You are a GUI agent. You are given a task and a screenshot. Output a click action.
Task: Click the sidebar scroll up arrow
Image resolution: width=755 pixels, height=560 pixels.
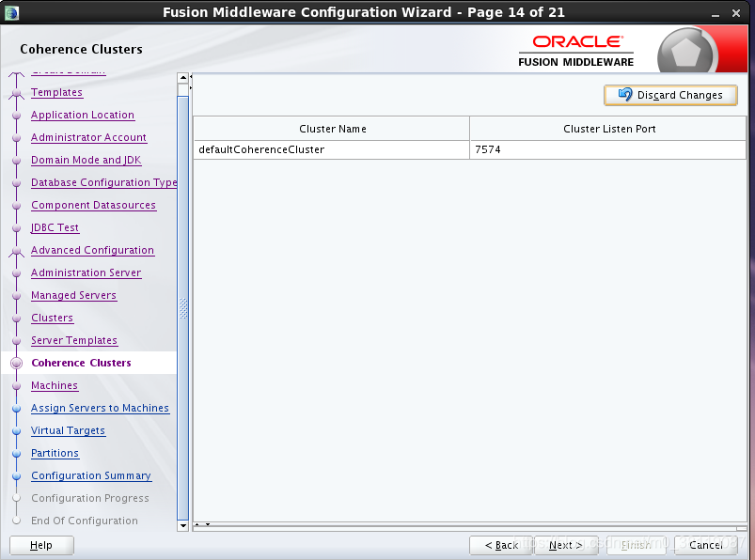[x=183, y=78]
